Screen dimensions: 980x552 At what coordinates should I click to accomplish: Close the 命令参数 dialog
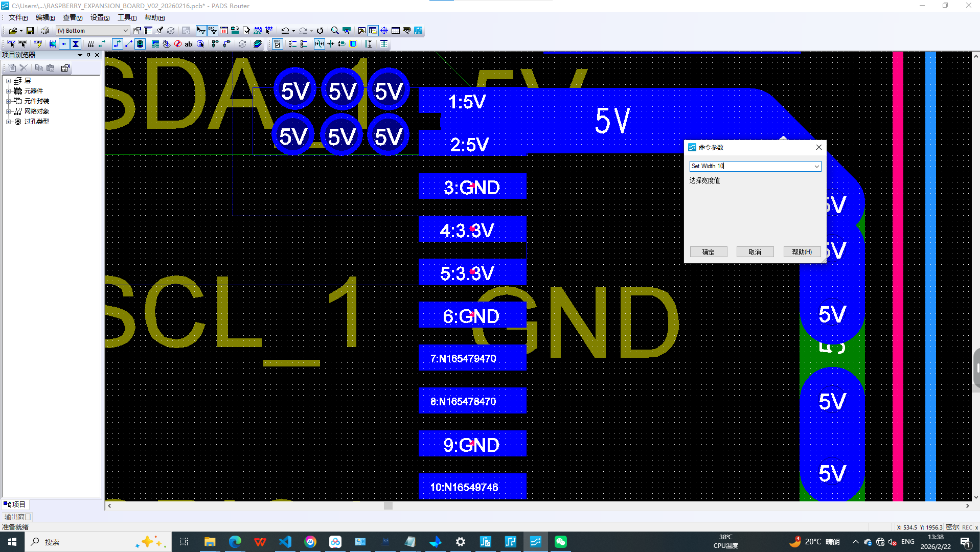point(819,147)
